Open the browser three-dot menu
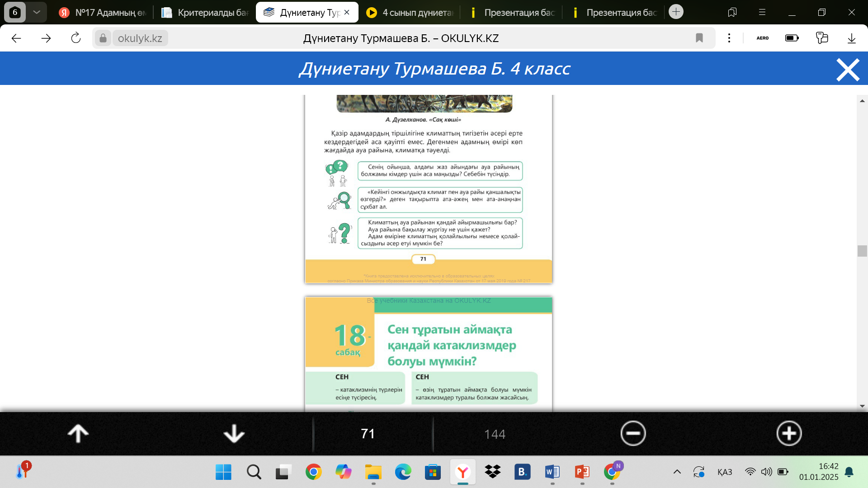The image size is (868, 488). 729,38
